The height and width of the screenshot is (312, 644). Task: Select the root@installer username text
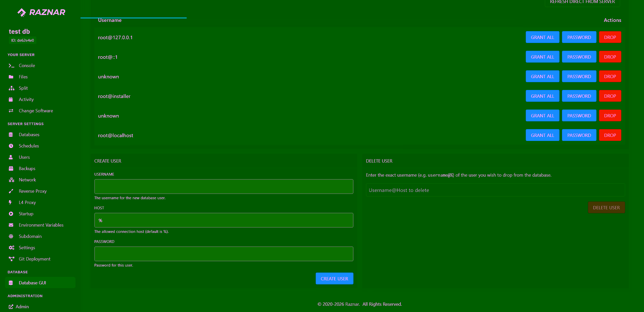click(114, 96)
